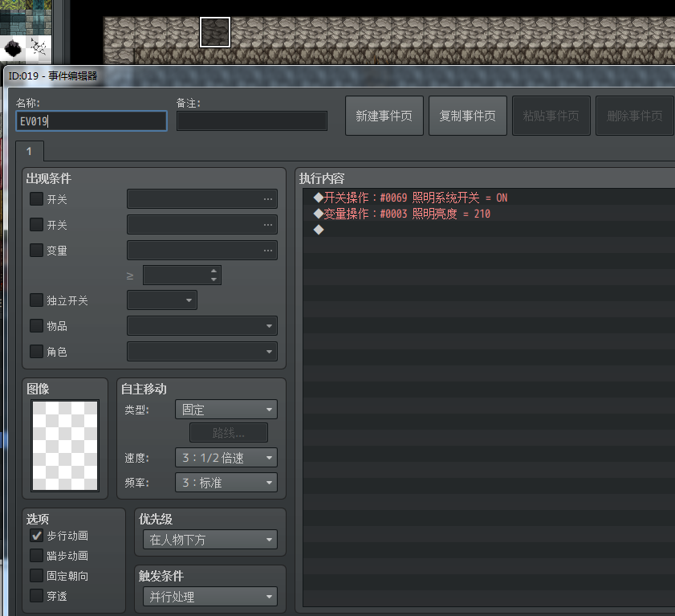Uncheck the 步行动画 option
The width and height of the screenshot is (675, 616).
pos(36,536)
